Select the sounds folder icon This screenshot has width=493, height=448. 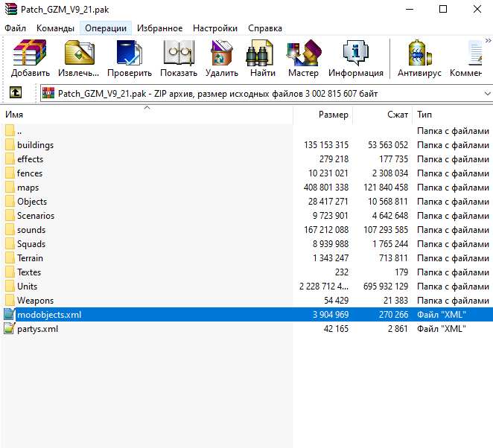coord(10,230)
